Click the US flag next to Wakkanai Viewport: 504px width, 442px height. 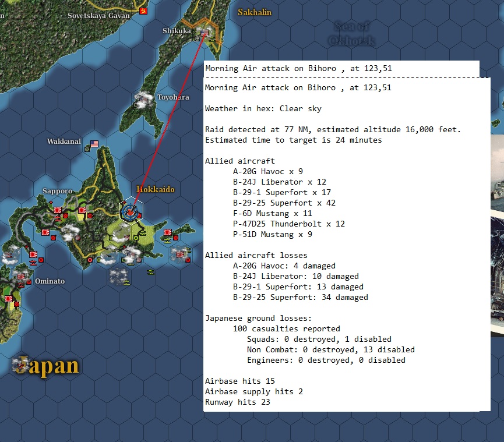pyautogui.click(x=94, y=144)
